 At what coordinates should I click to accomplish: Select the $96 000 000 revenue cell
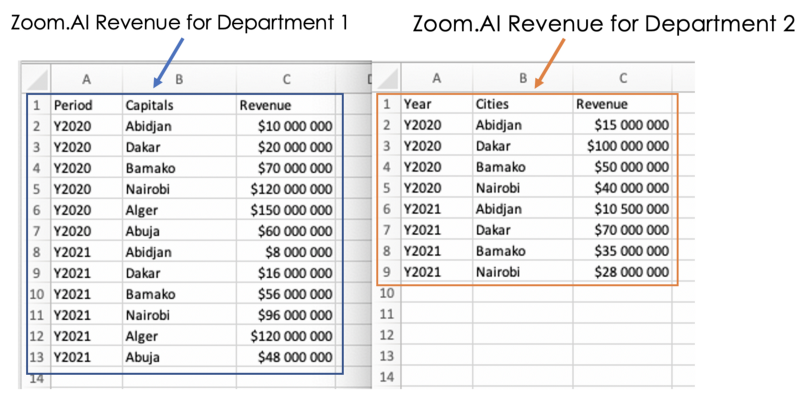(x=286, y=315)
